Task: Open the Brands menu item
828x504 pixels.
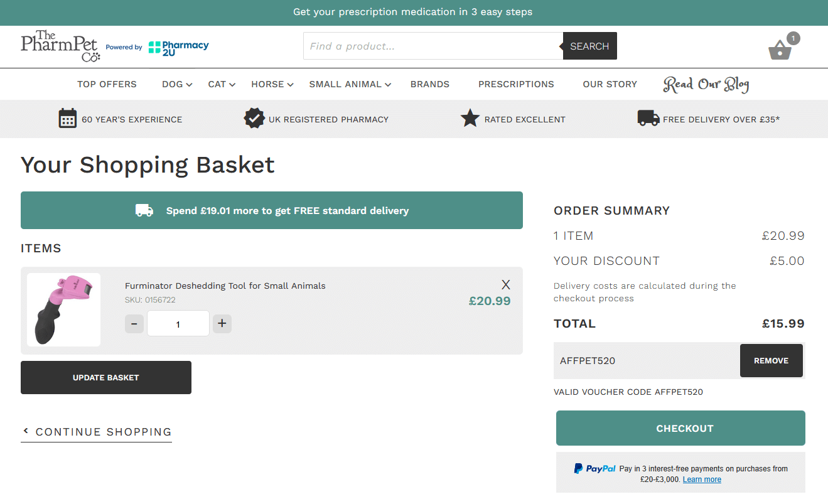Action: coord(430,84)
